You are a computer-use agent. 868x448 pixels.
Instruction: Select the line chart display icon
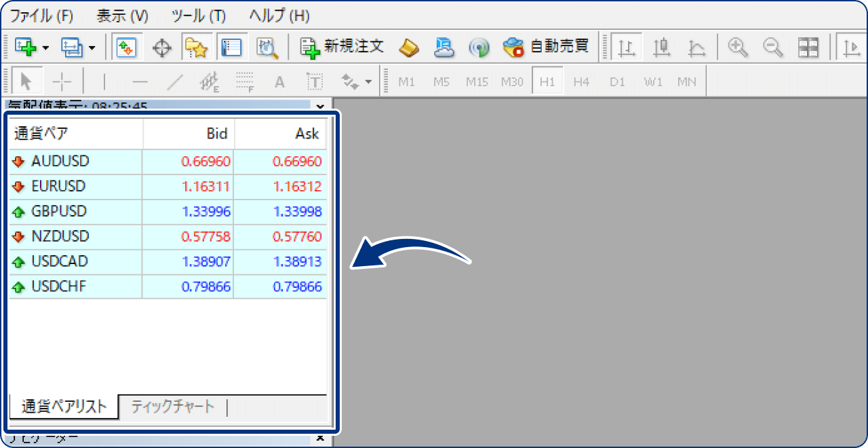[695, 47]
